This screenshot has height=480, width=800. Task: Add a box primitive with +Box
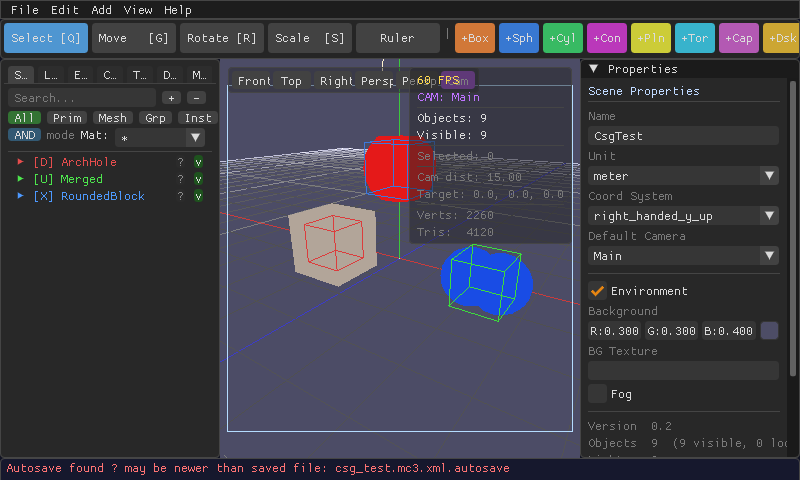[474, 38]
